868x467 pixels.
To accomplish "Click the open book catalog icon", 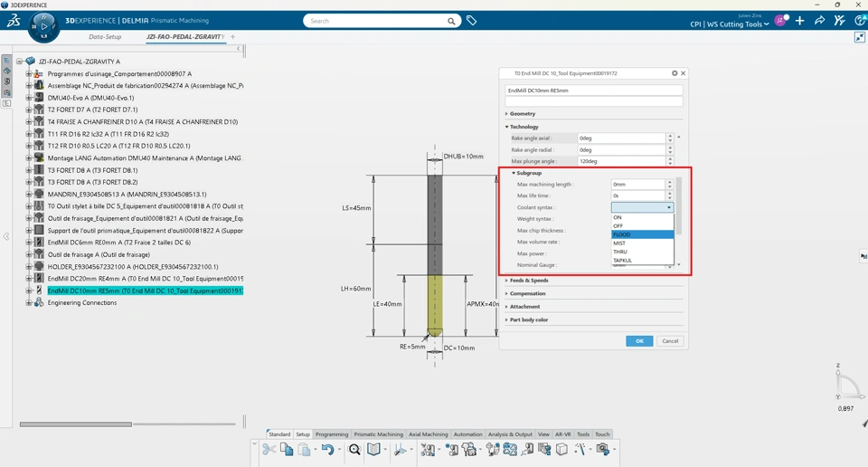I will pos(373,449).
